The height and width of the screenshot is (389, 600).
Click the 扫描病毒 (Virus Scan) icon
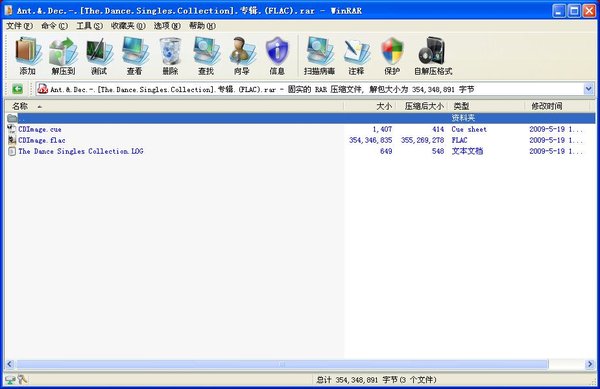point(320,56)
